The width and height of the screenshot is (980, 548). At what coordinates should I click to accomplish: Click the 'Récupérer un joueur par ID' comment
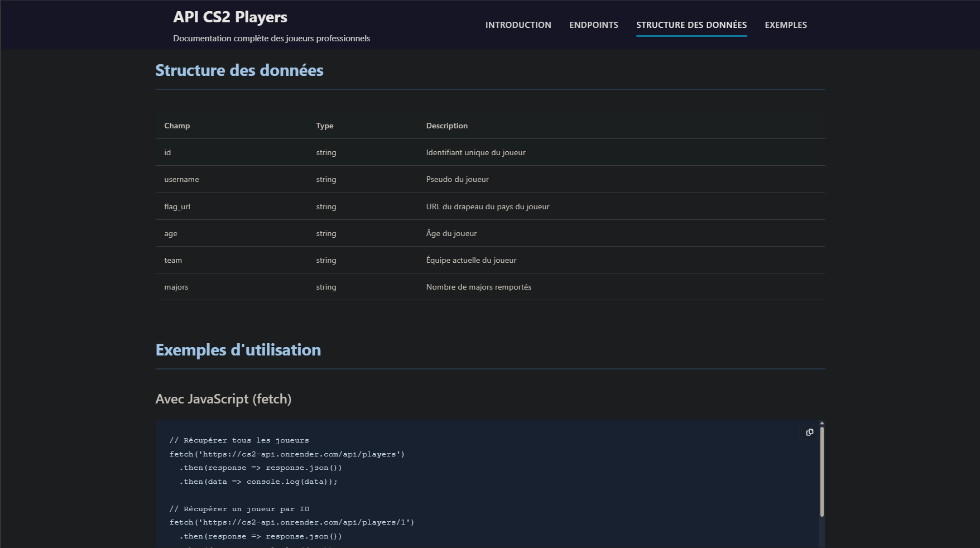(239, 509)
